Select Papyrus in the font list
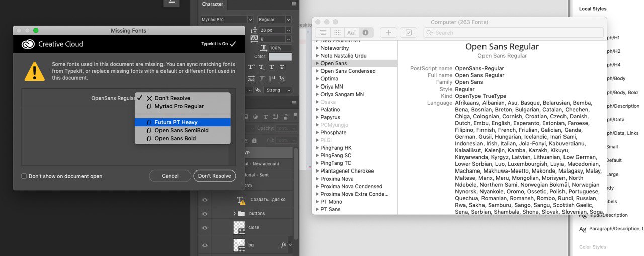The image size is (644, 256). 330,117
